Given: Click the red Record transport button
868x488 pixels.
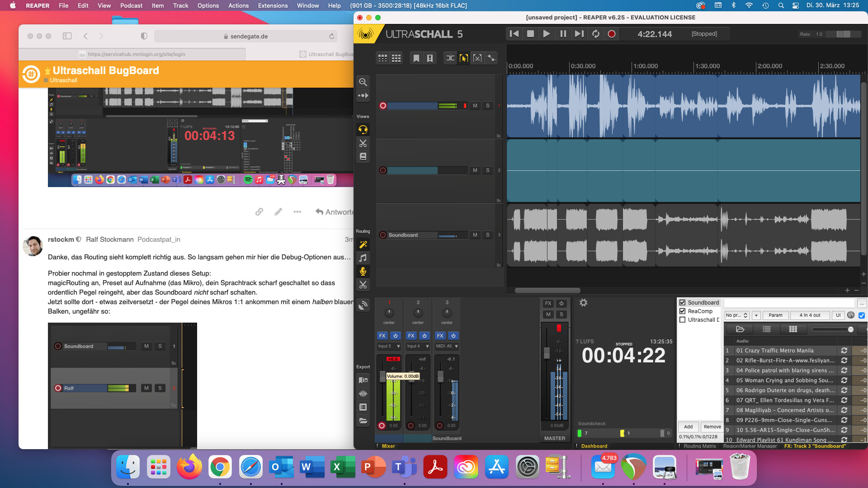Looking at the screenshot, I should [612, 34].
